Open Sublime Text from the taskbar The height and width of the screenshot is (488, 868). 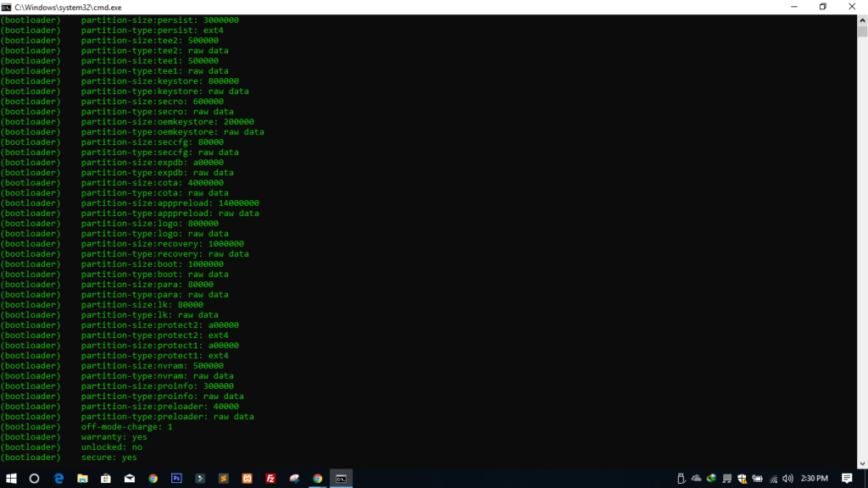[x=224, y=479]
